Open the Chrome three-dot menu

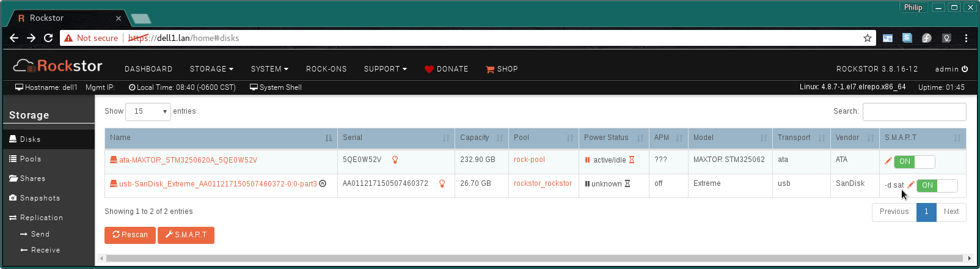tap(966, 38)
